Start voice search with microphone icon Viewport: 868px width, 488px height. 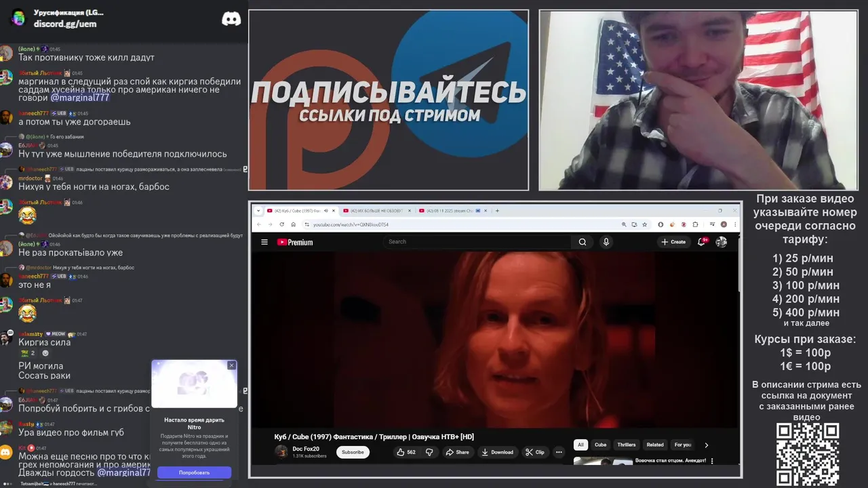point(606,242)
